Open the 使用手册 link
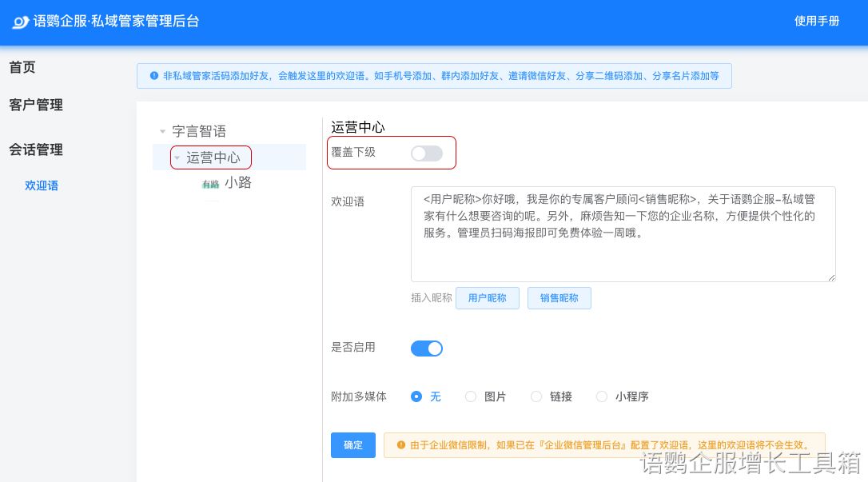This screenshot has height=482, width=868. pos(817,22)
